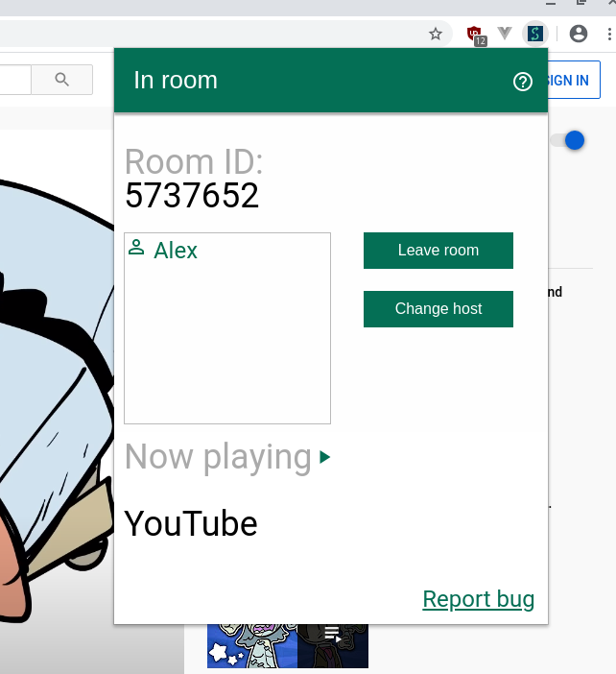616x674 pixels.
Task: Click the Now playing play arrow
Action: click(325, 458)
